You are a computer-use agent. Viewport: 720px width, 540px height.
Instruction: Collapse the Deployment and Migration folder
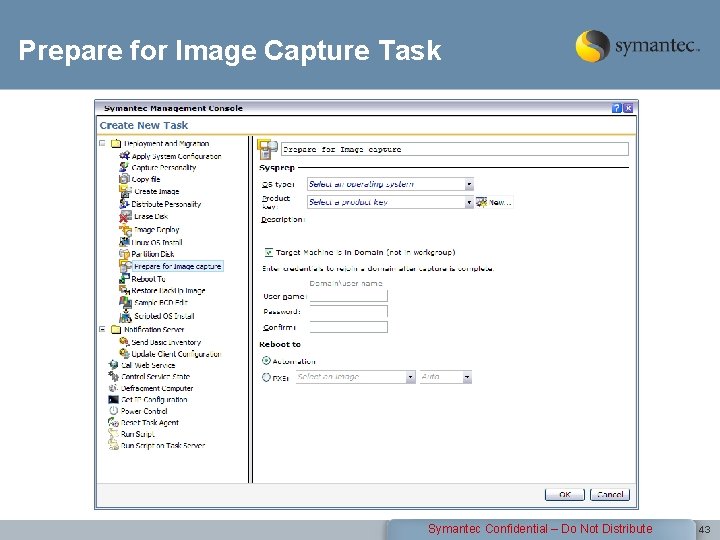pos(102,143)
